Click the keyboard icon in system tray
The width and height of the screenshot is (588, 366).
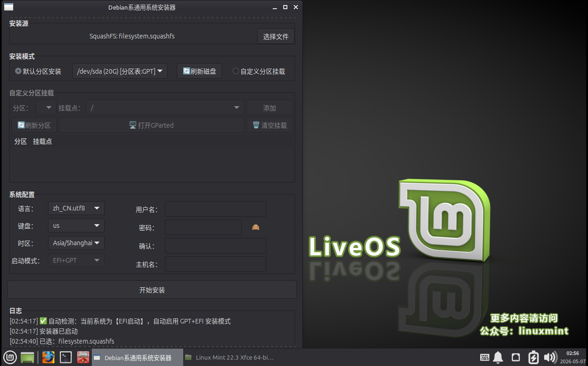(x=485, y=357)
